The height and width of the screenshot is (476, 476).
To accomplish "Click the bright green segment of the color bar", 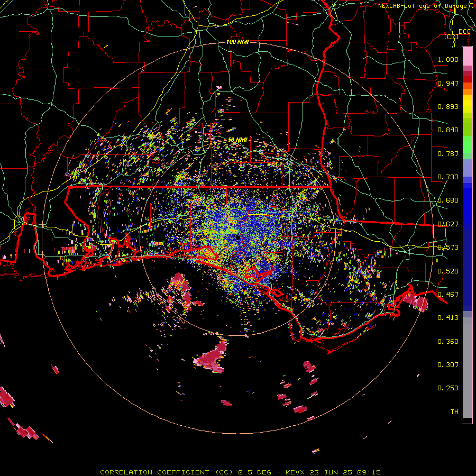I will pos(467,144).
